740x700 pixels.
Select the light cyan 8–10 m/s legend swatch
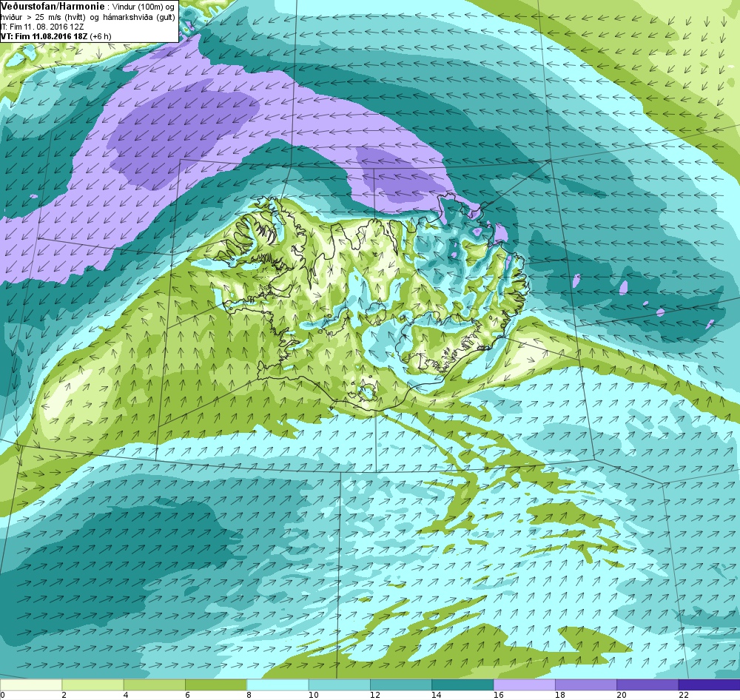[277, 684]
